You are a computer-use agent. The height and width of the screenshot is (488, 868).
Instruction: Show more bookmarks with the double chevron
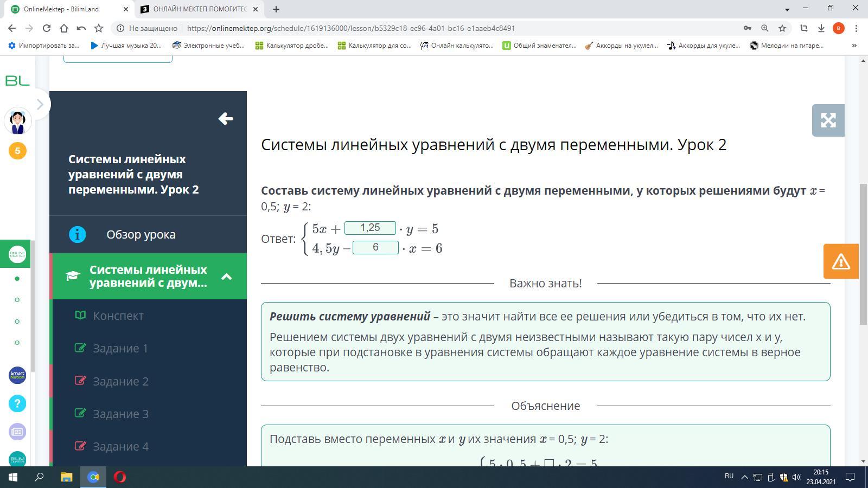854,46
